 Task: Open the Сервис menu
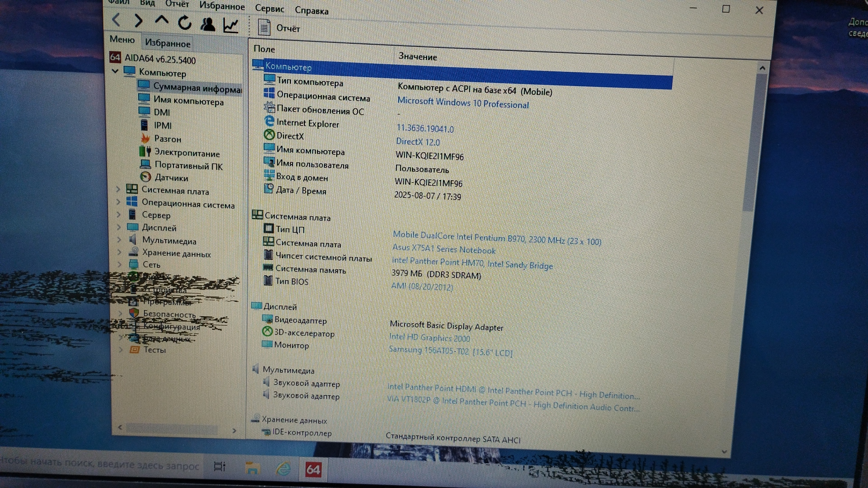(269, 9)
